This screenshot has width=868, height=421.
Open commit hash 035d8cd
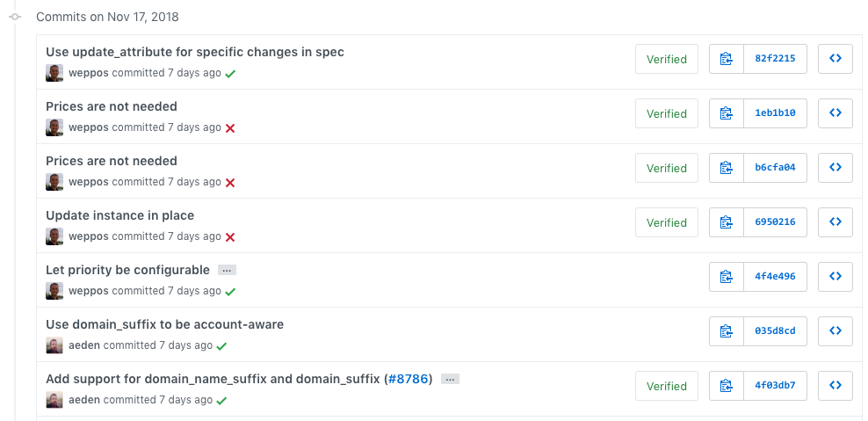774,331
